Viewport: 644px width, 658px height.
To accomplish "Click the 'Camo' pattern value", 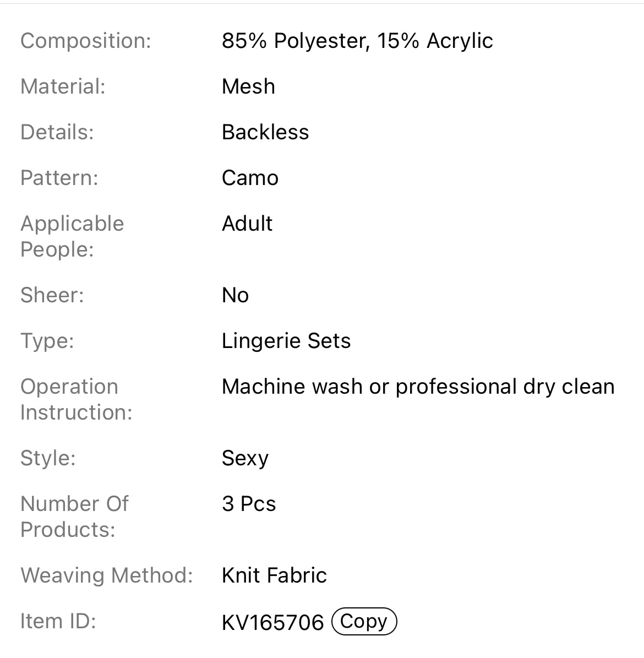I will 250,178.
